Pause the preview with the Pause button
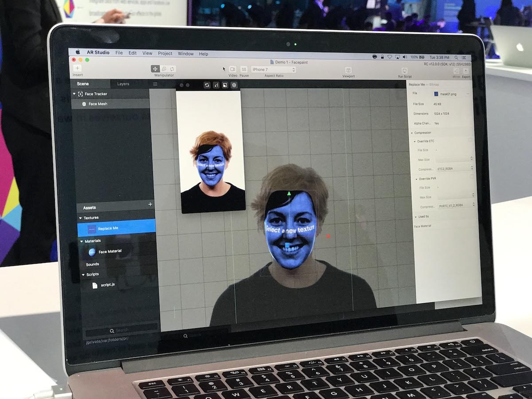 tap(244, 69)
